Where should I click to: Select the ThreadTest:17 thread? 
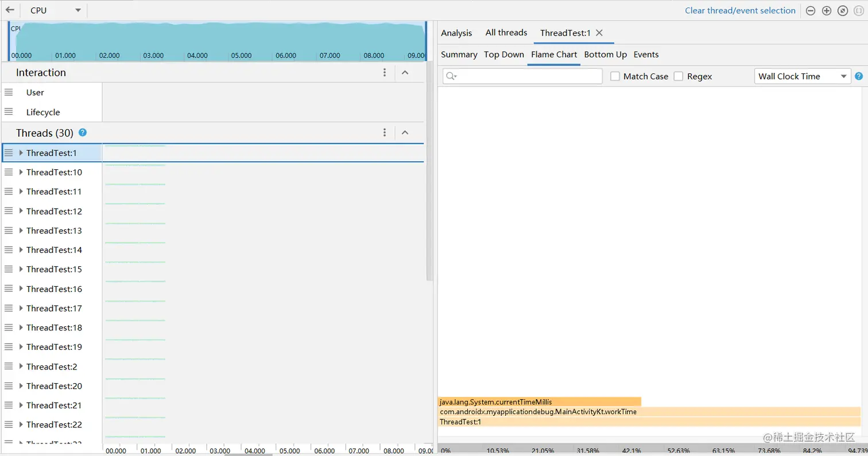[x=54, y=308]
